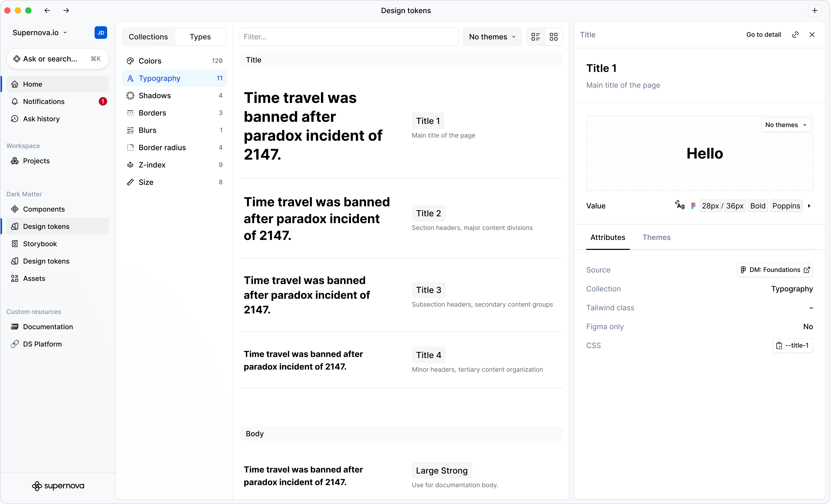The image size is (830, 504).
Task: Select the Borders token category
Action: (x=153, y=113)
